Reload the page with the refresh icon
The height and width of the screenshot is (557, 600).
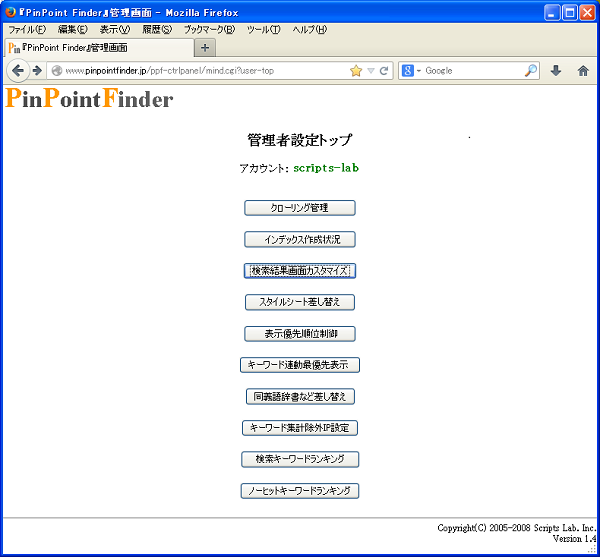[x=384, y=71]
